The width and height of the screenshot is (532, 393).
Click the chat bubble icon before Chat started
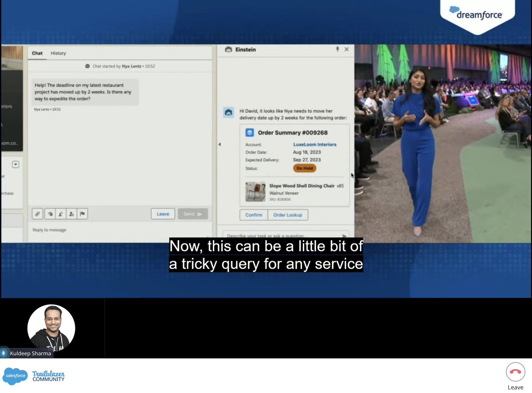tap(88, 66)
